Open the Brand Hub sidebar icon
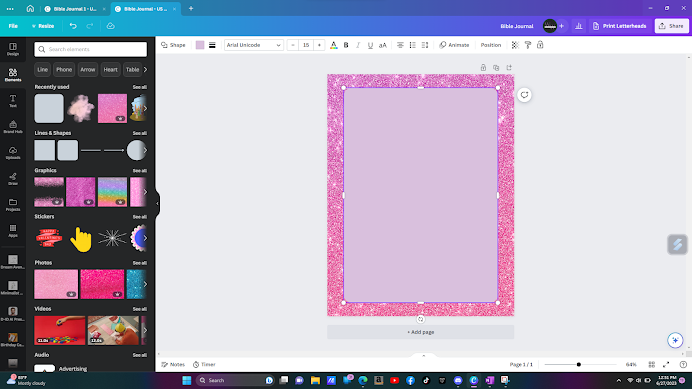Viewport: 692px width, 389px height. [x=13, y=127]
